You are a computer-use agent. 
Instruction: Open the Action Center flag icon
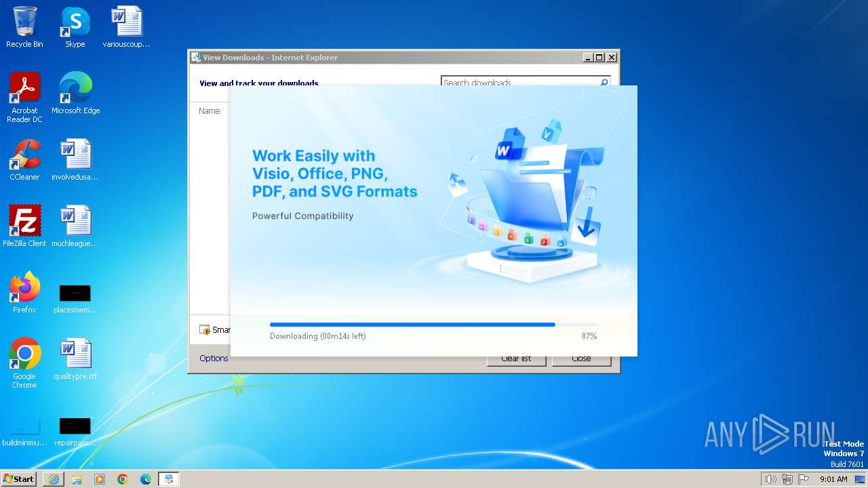(804, 479)
